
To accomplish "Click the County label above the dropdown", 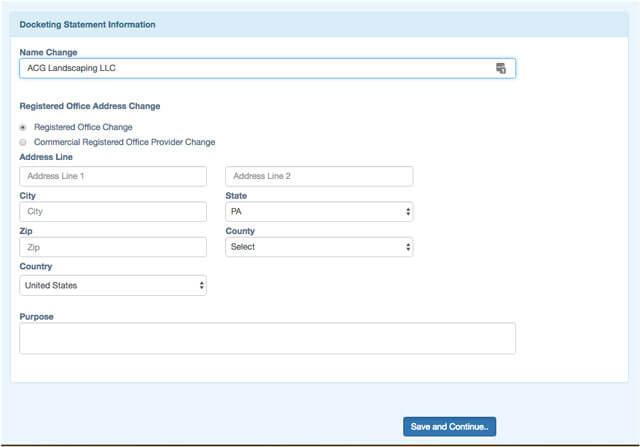I will 242,231.
